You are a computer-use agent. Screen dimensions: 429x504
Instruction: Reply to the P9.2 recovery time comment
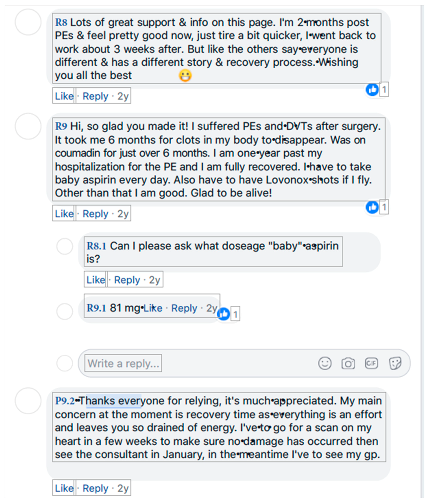click(95, 488)
